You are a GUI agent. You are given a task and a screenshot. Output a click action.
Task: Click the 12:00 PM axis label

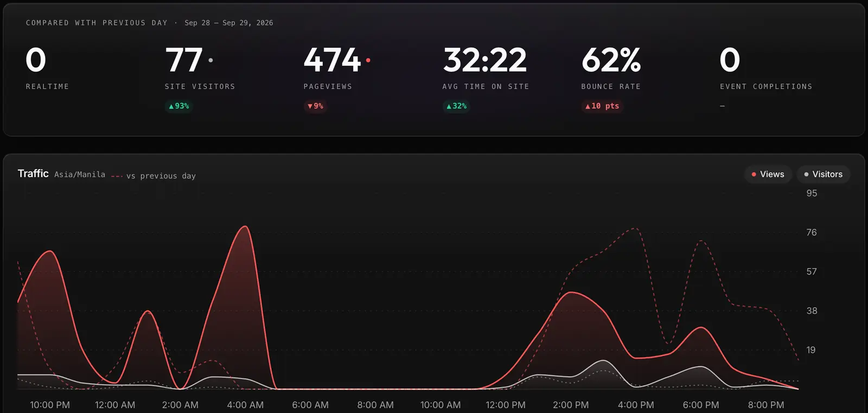(506, 405)
